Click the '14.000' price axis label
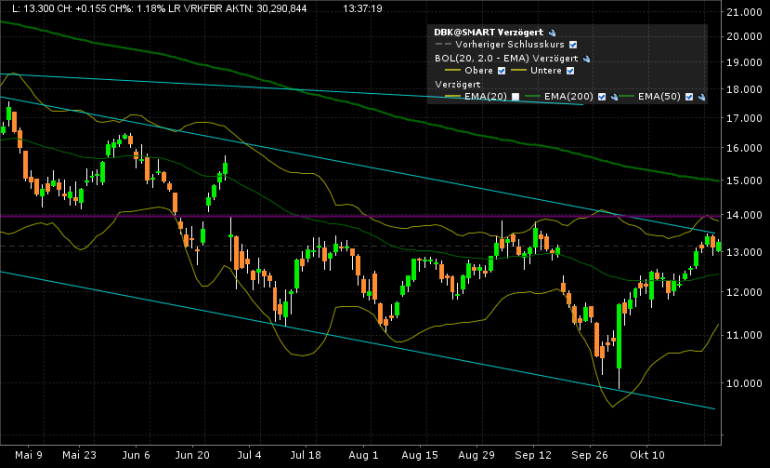The image size is (770, 468). pyautogui.click(x=744, y=215)
